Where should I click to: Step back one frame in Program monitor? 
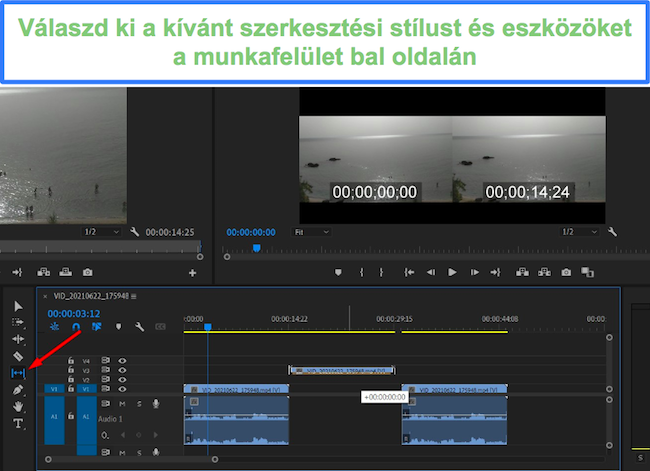tap(431, 272)
